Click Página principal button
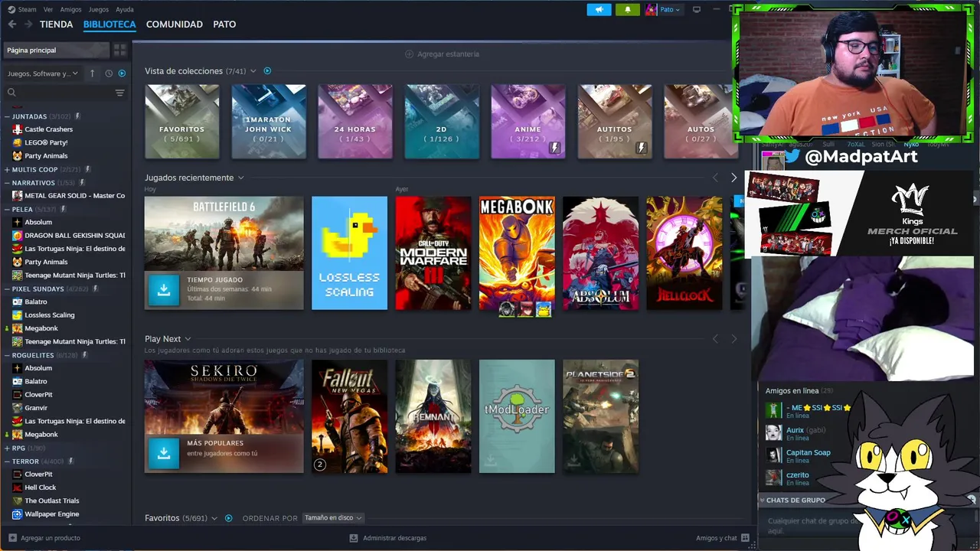The image size is (980, 551). click(57, 50)
